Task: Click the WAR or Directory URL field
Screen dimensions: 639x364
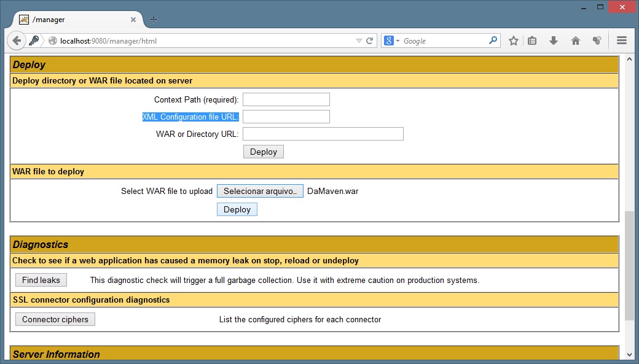Action: (x=323, y=134)
